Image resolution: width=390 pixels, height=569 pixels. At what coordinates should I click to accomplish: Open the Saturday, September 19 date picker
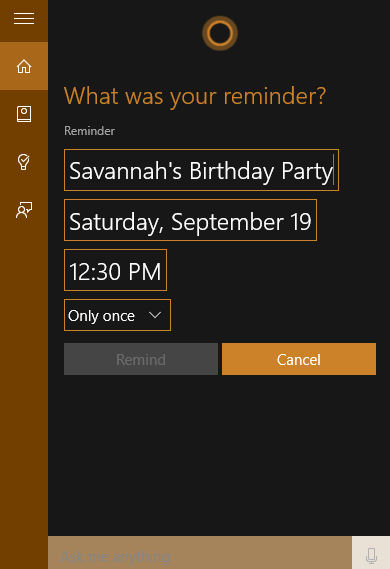tap(190, 220)
